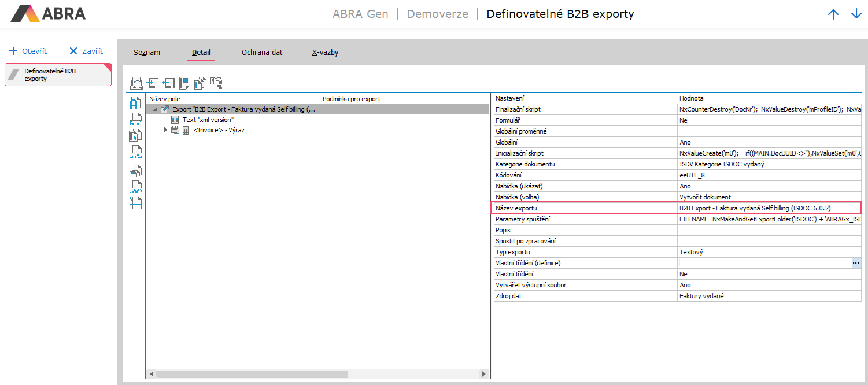Select the Finalizační skript setting row
This screenshot has height=385, width=868.
pos(677,109)
